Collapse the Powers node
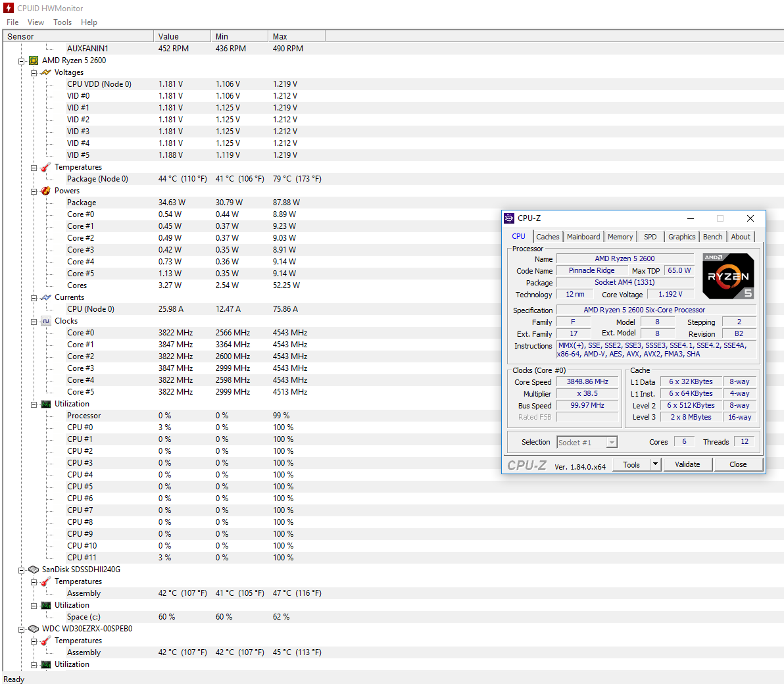The image size is (784, 684). (x=34, y=191)
